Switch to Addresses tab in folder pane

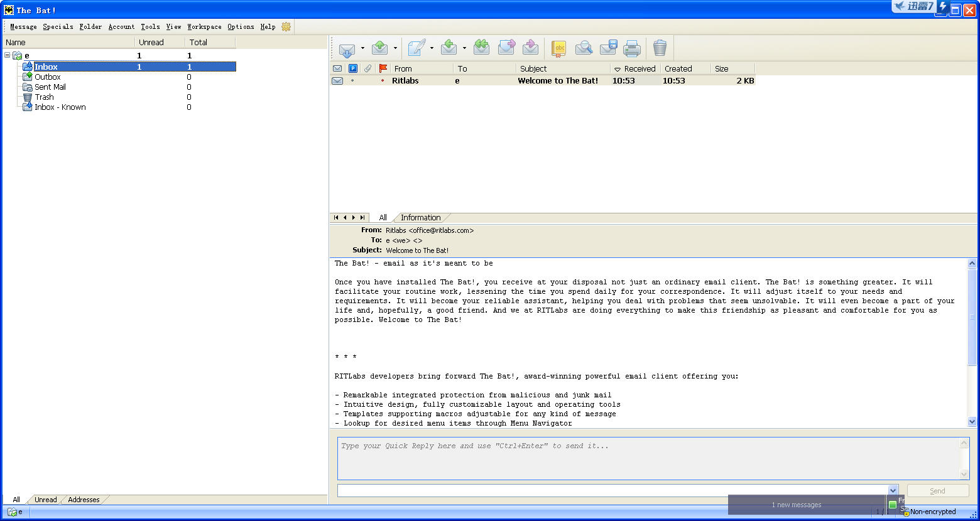tap(84, 500)
